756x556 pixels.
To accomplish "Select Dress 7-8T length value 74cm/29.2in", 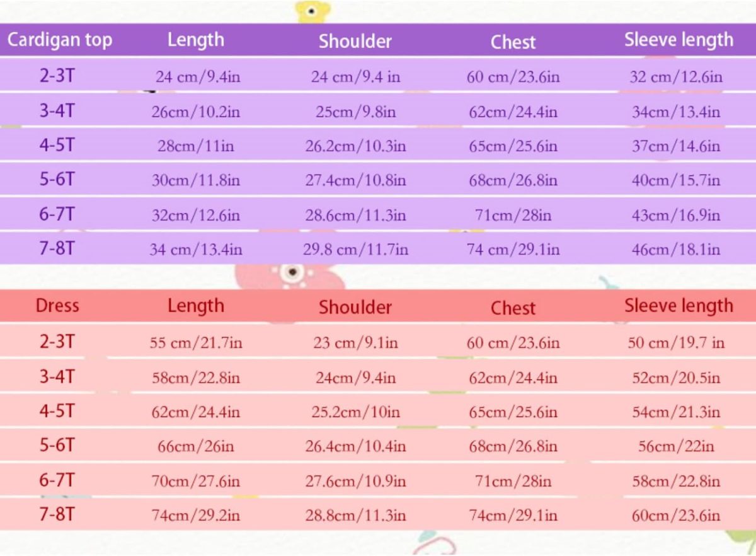I will 195,516.
